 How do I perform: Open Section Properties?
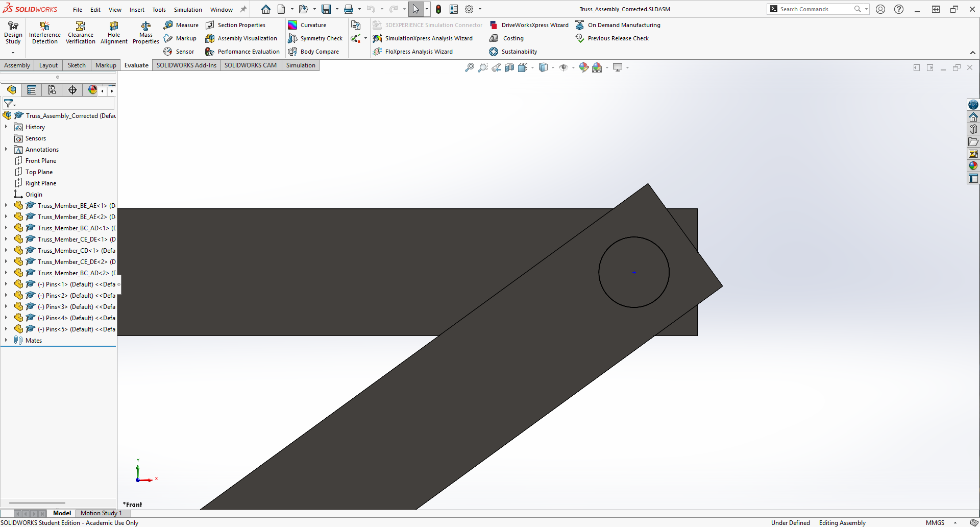click(x=235, y=25)
